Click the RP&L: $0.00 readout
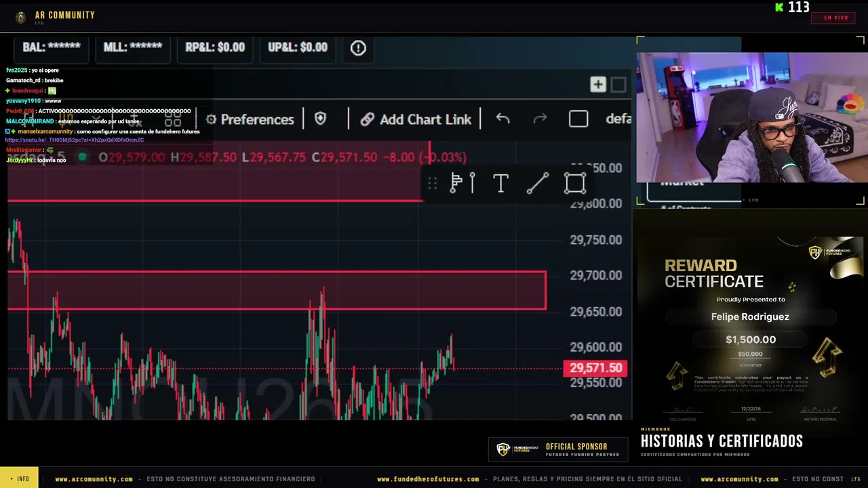Viewport: 868px width, 488px height. 215,47
